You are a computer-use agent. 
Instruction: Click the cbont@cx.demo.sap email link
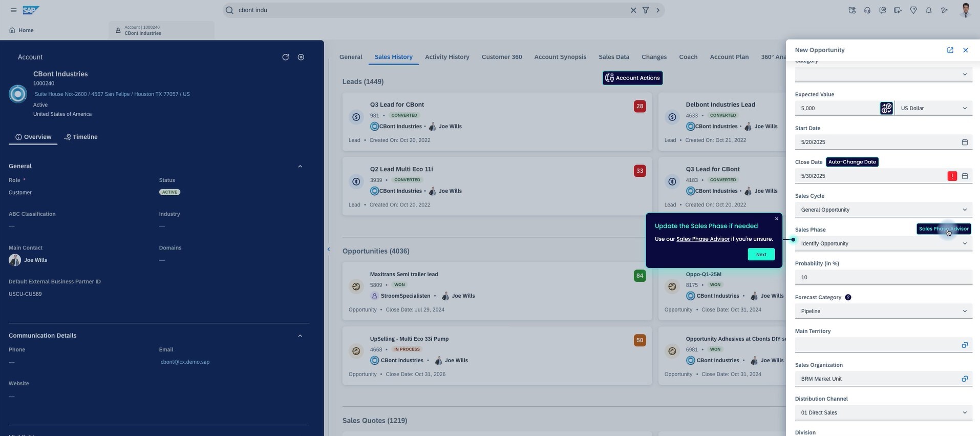click(x=185, y=362)
